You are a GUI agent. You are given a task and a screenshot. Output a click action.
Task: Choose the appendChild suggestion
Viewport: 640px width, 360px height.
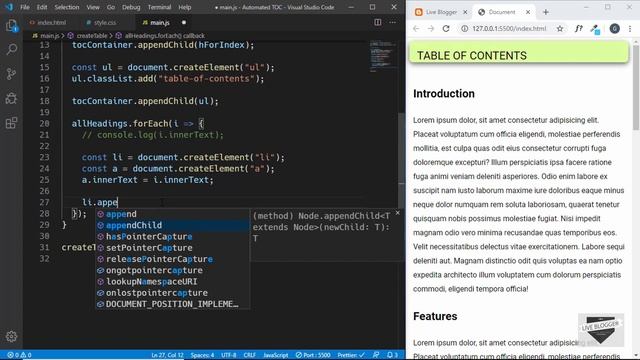click(x=172, y=225)
